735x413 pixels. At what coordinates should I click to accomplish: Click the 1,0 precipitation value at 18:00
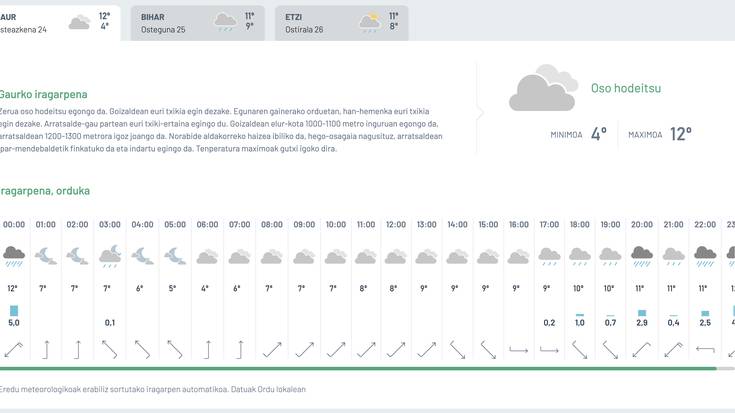[x=580, y=323]
